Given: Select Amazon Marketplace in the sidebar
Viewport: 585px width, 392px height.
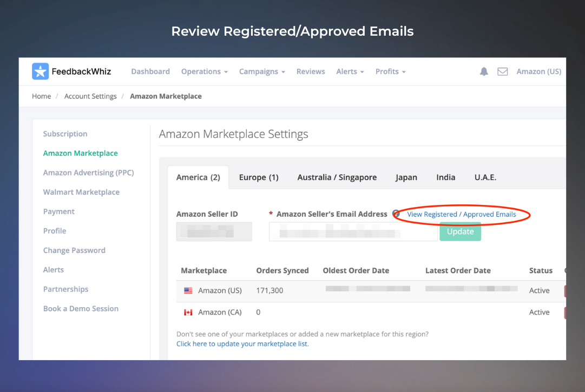Looking at the screenshot, I should point(81,153).
